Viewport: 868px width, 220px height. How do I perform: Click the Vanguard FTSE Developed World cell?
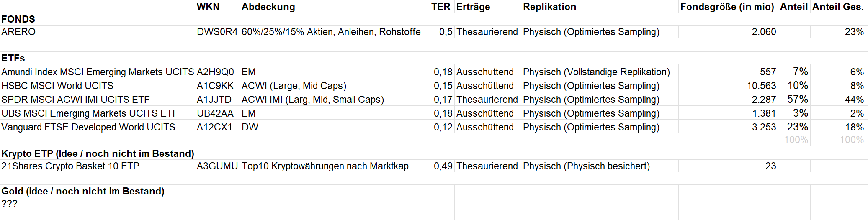pyautogui.click(x=88, y=127)
